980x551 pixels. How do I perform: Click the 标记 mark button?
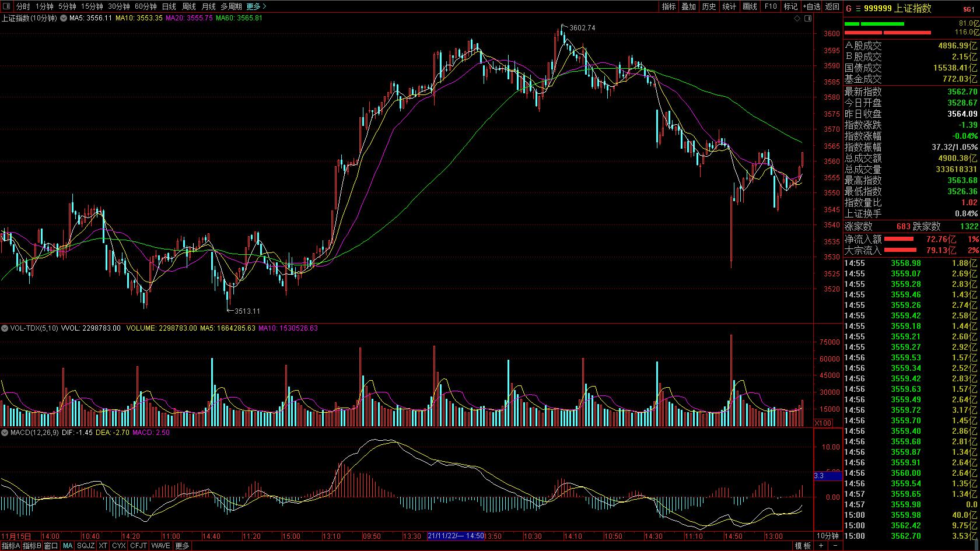(x=790, y=6)
